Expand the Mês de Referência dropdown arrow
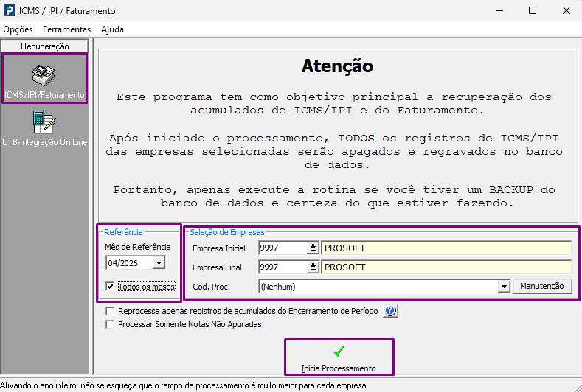582x392 pixels. click(x=159, y=263)
